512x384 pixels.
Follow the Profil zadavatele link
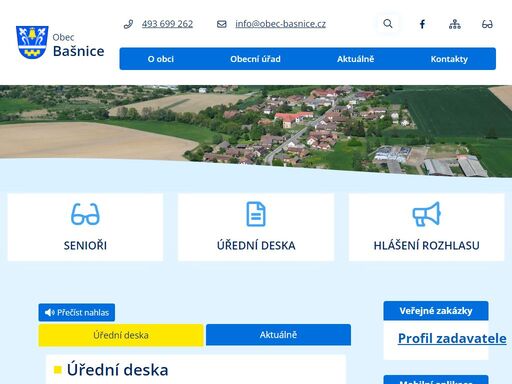click(x=452, y=338)
